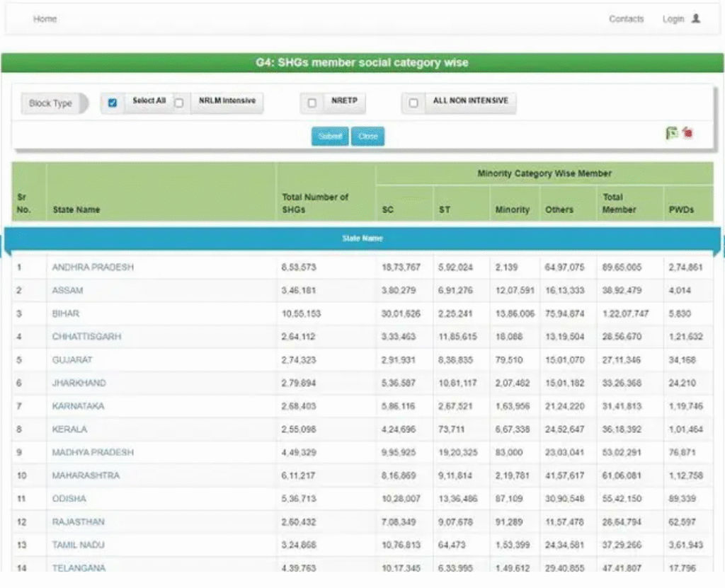Image resolution: width=725 pixels, height=588 pixels.
Task: Click the user profile icon beside Login
Action: click(x=695, y=18)
